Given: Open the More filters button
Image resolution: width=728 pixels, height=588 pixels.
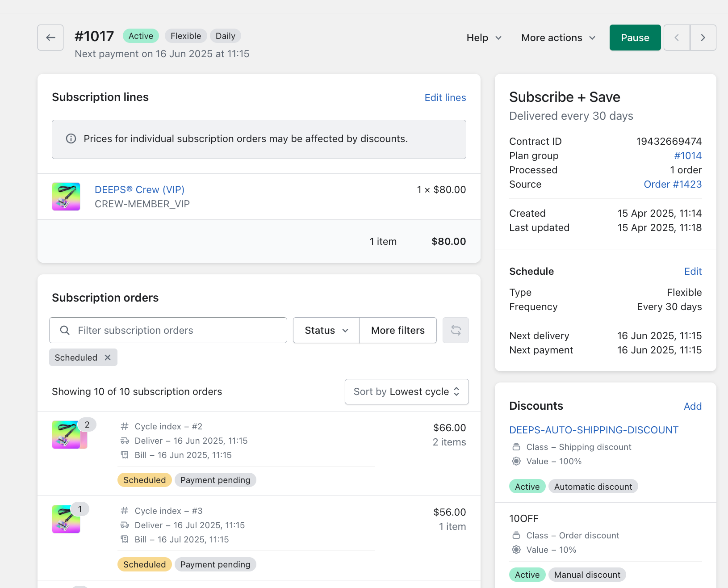Looking at the screenshot, I should tap(398, 330).
